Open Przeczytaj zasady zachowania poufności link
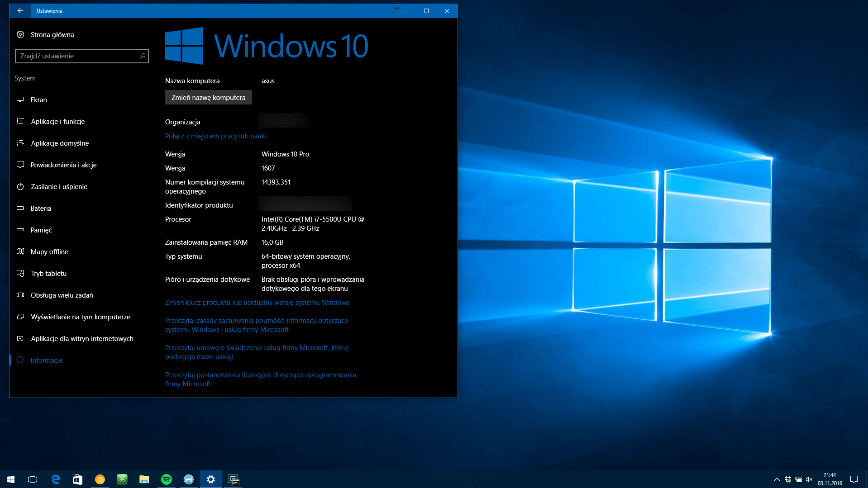Screen dimensions: 868x488 click(x=257, y=325)
